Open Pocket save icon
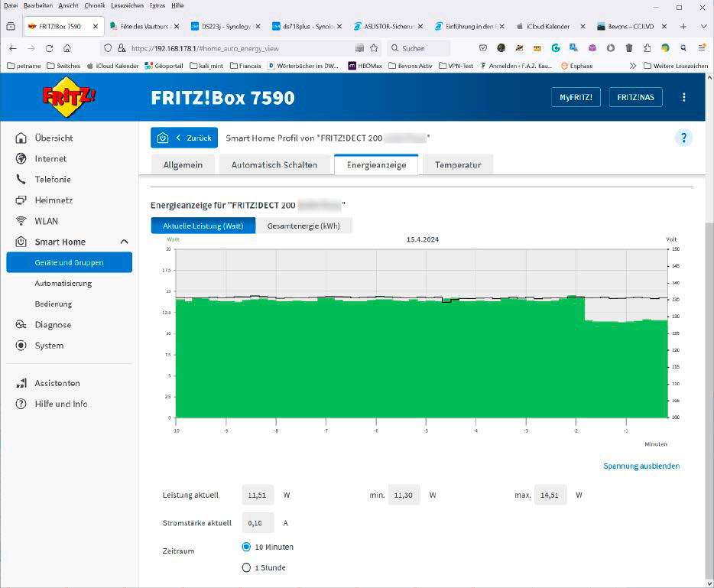This screenshot has height=588, width=714. (x=483, y=48)
